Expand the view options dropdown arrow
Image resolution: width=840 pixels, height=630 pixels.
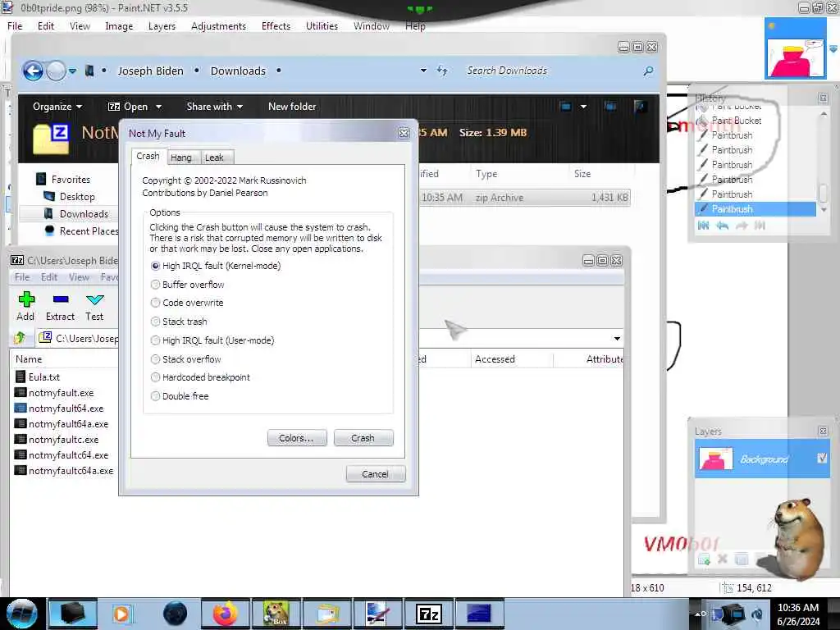pyautogui.click(x=583, y=106)
